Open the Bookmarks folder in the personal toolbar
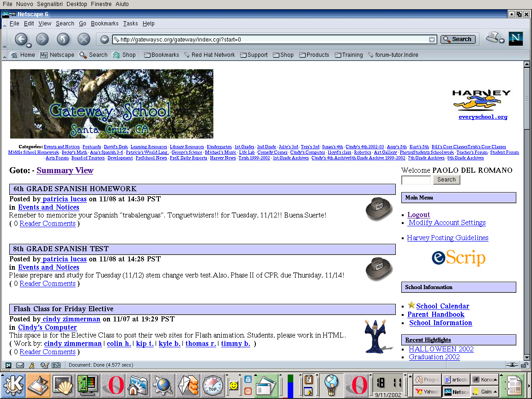Screen dimensions: 532x399 coord(162,55)
